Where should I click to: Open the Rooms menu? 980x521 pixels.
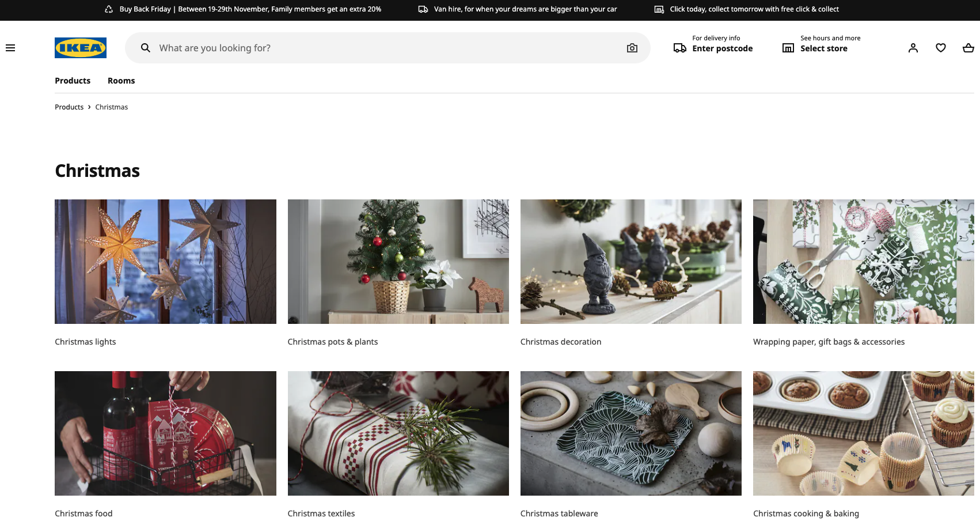pos(121,80)
